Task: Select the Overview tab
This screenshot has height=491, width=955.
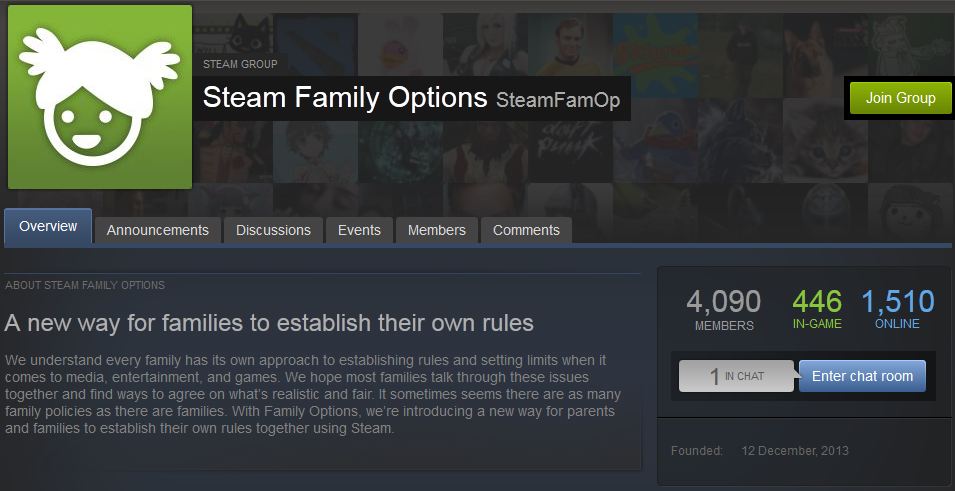Action: [48, 227]
